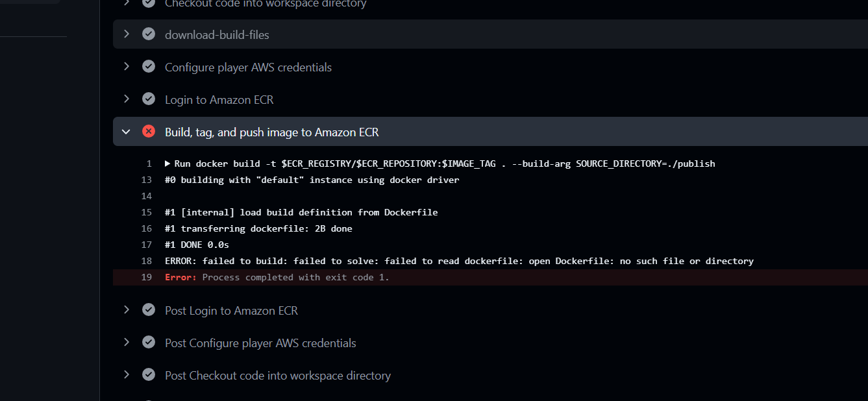The width and height of the screenshot is (868, 401).
Task: Click the success checkmark beside download-build-files
Action: point(149,34)
